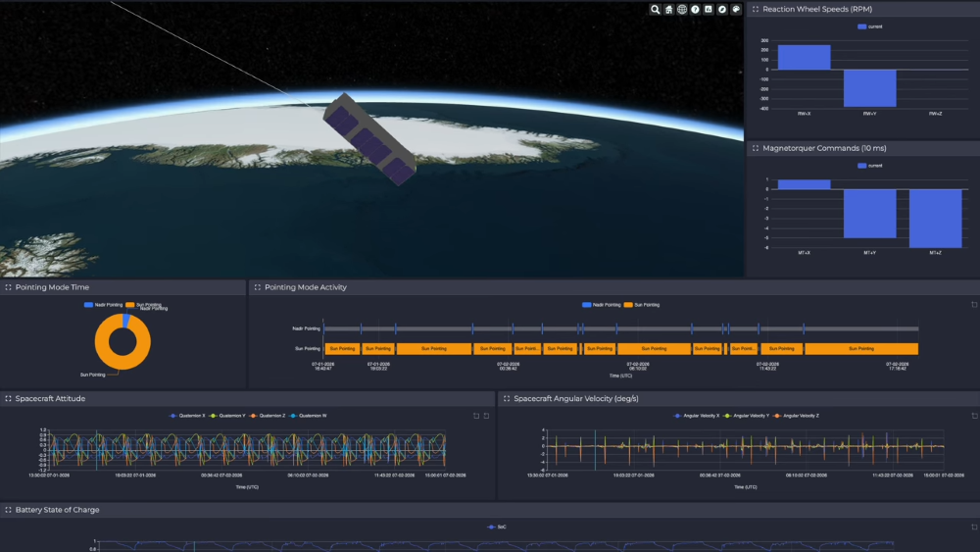Click the 'Magnetorquer Commands (10 ms)' title
Screen dimensions: 980x552
[824, 148]
